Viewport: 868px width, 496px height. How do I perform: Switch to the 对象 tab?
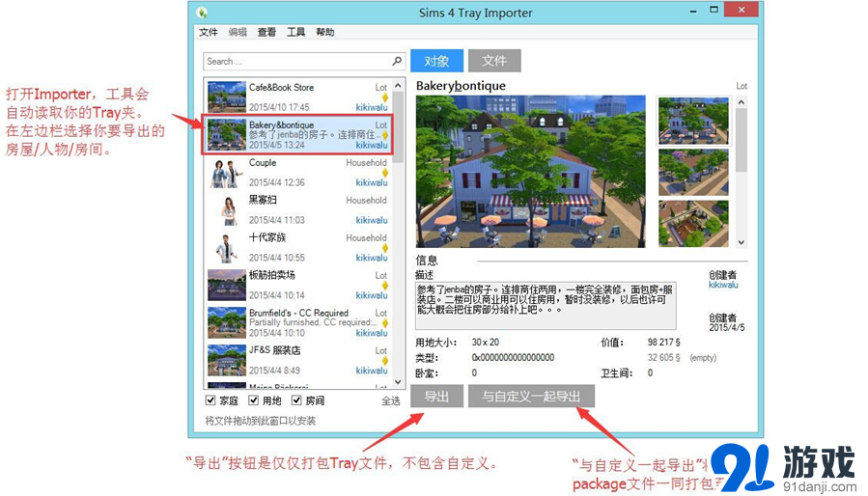click(436, 61)
